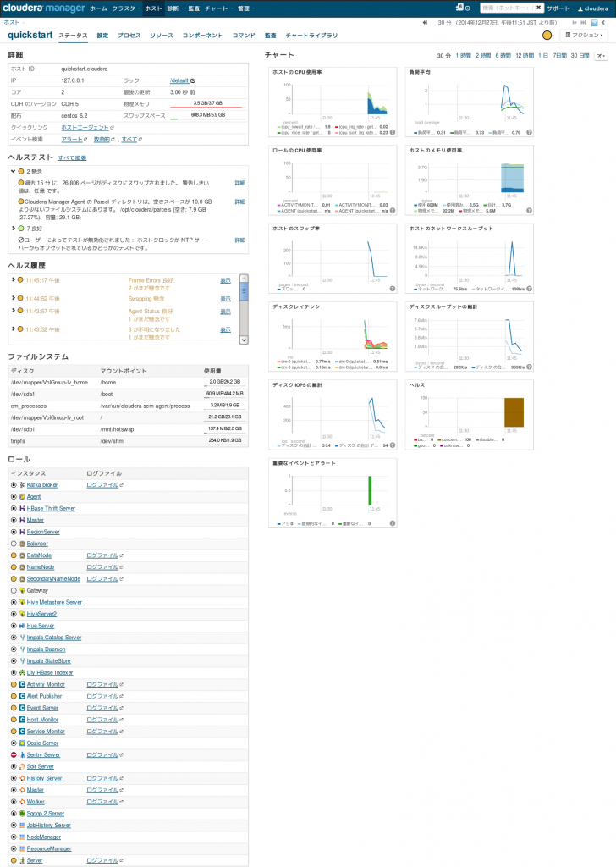Click the すべて拡張 link
The image size is (616, 867).
click(72, 158)
